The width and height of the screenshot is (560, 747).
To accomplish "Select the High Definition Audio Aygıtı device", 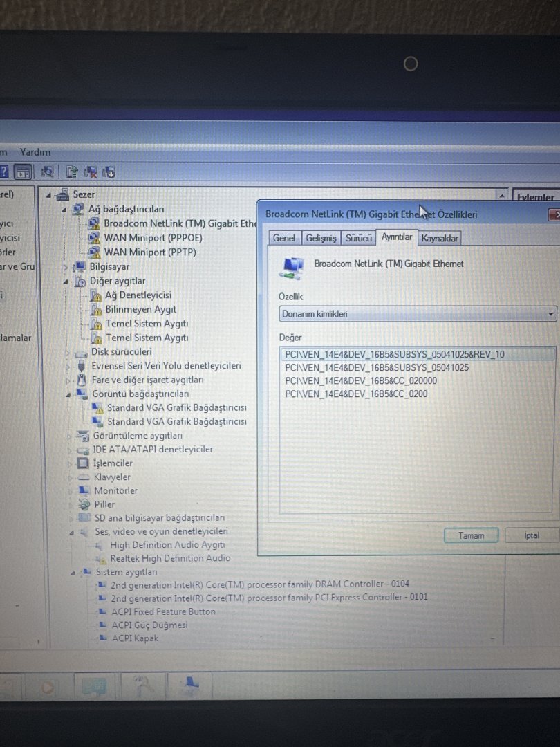I will pos(167,545).
